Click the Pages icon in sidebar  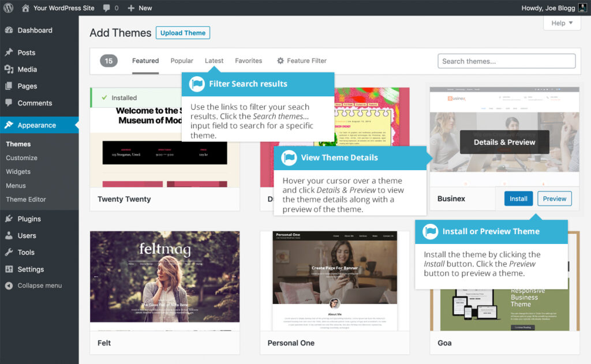(x=9, y=86)
